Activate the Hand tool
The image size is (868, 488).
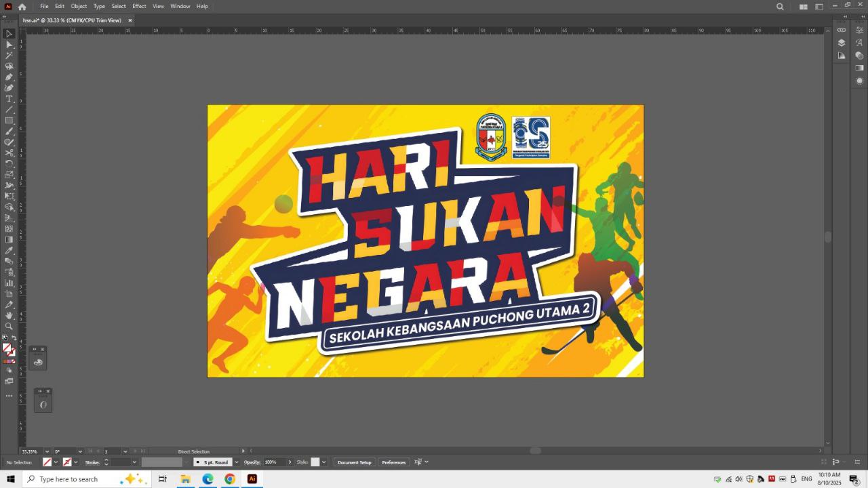pos(9,315)
